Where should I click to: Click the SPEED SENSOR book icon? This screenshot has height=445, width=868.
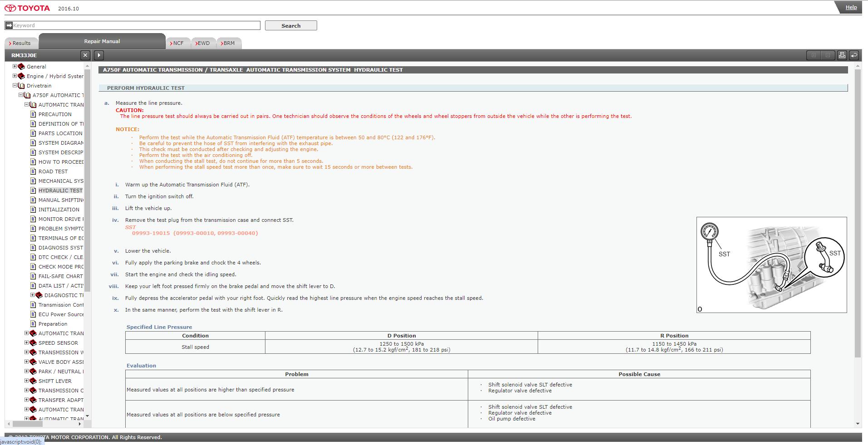[x=33, y=343]
